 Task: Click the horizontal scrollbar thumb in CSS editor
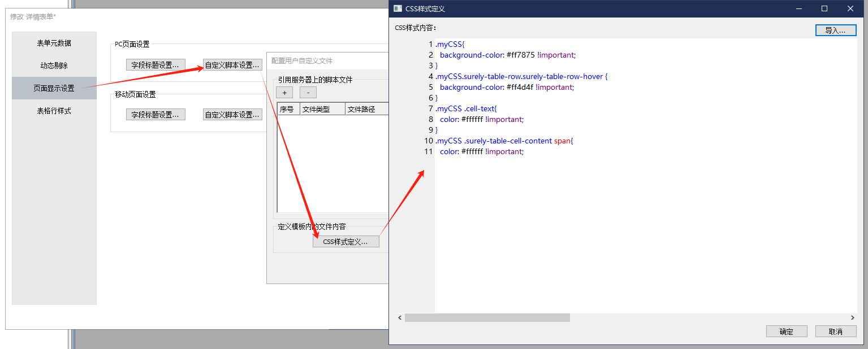click(487, 318)
